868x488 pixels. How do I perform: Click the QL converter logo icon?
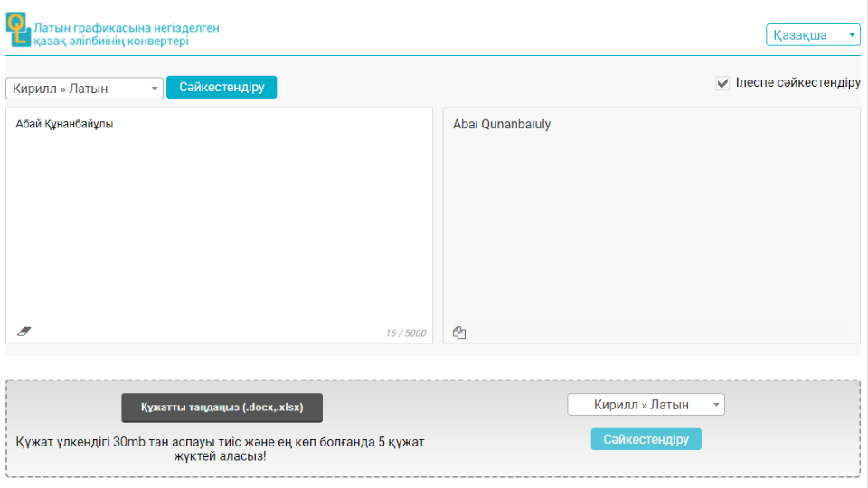pos(18,30)
